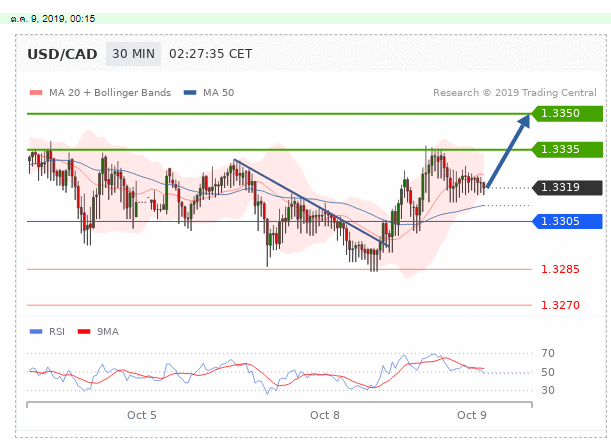Click the RSI legend label
611x444 pixels.
(x=57, y=332)
